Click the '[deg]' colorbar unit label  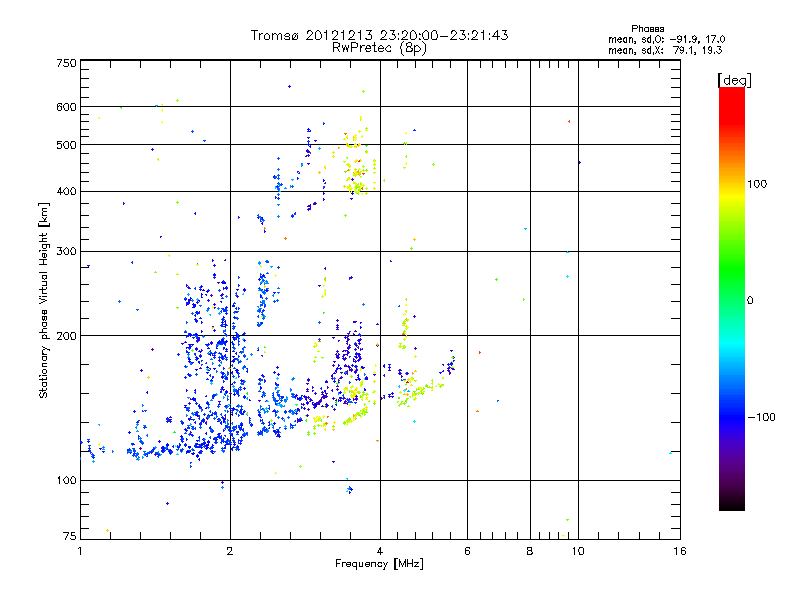click(x=734, y=80)
